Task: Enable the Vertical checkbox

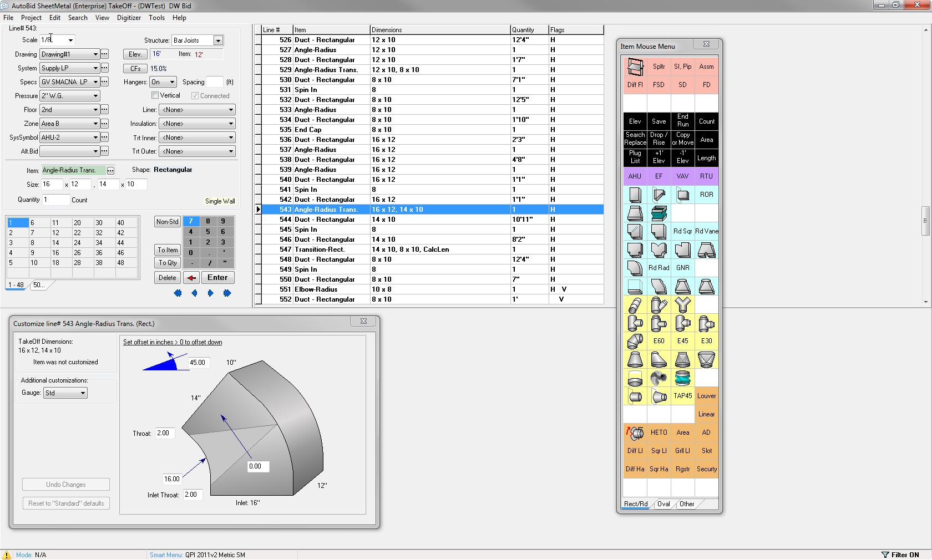Action: pyautogui.click(x=155, y=95)
